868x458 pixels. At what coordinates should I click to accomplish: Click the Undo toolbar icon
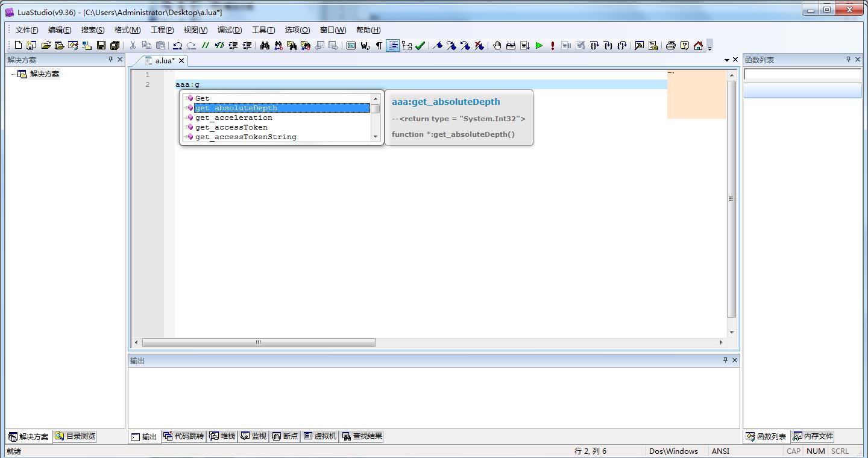coord(178,45)
